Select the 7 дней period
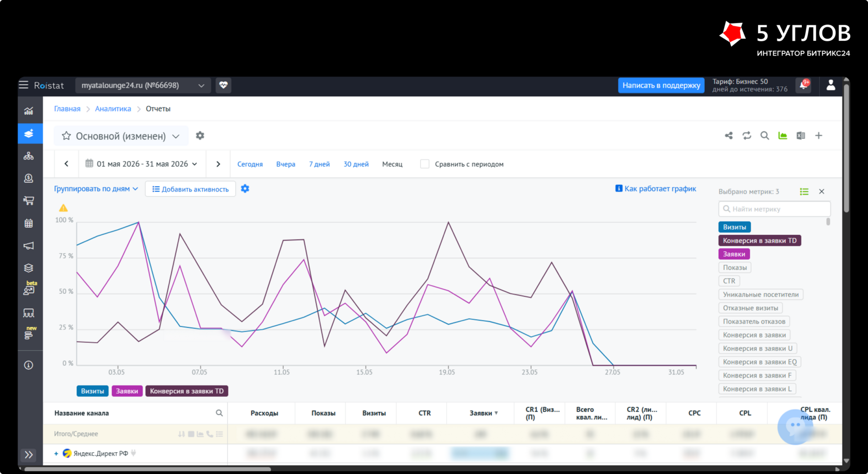The height and width of the screenshot is (474, 868). click(319, 164)
